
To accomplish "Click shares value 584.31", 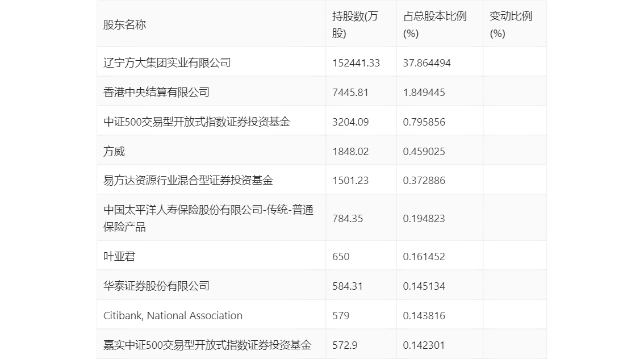I will click(x=348, y=286).
